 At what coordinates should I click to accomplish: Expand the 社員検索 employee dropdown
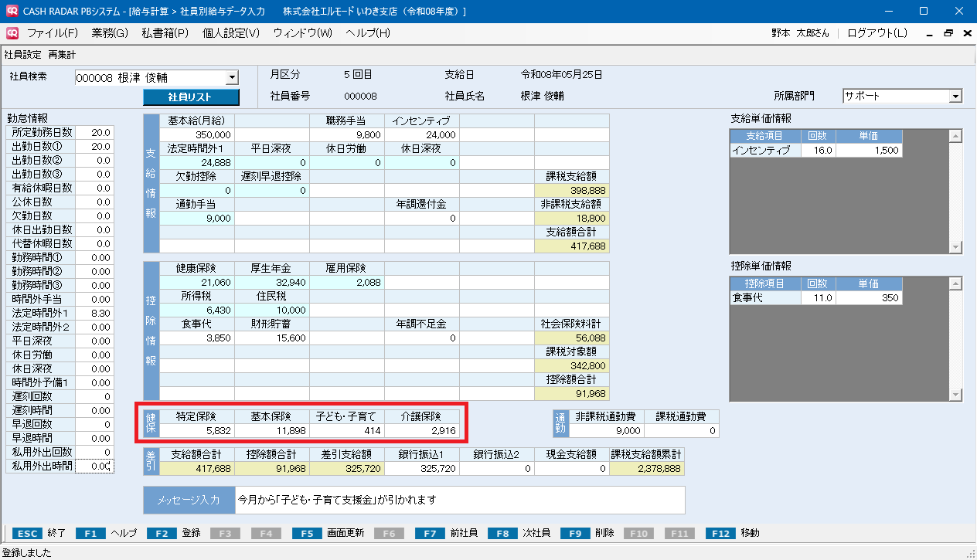[231, 77]
